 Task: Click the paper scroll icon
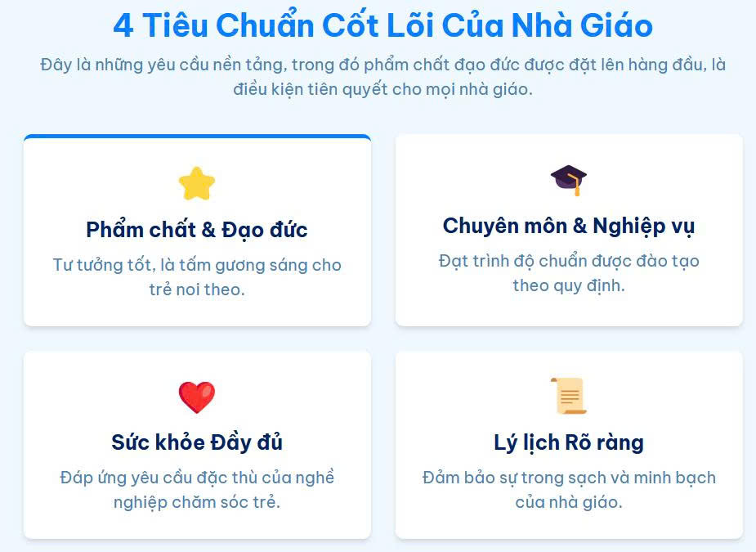tap(569, 397)
